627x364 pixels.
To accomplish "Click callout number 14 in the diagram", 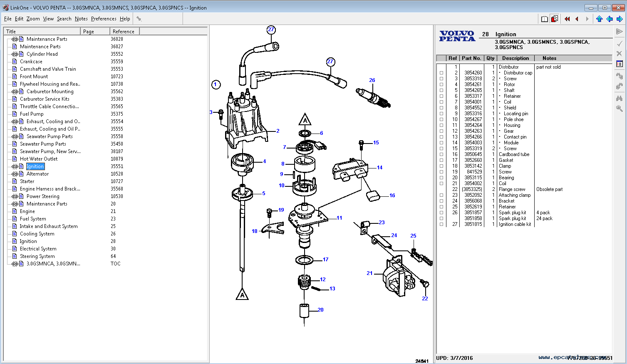I will coord(379,168).
